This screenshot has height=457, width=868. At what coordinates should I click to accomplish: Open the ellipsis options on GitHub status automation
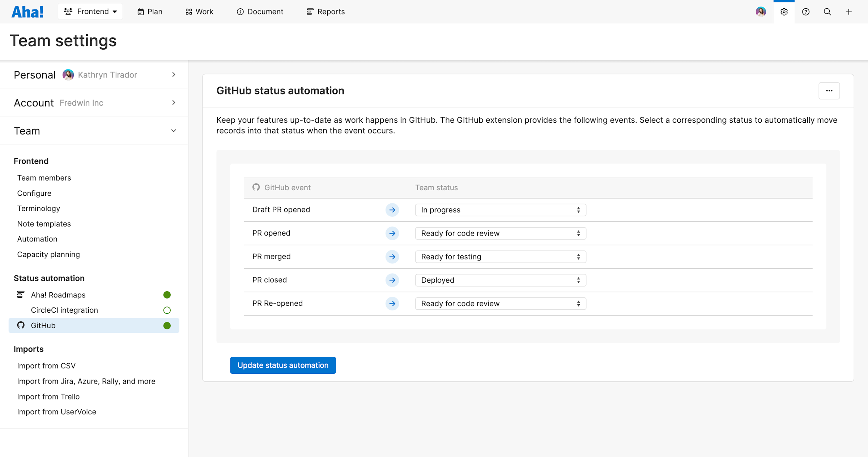[829, 91]
